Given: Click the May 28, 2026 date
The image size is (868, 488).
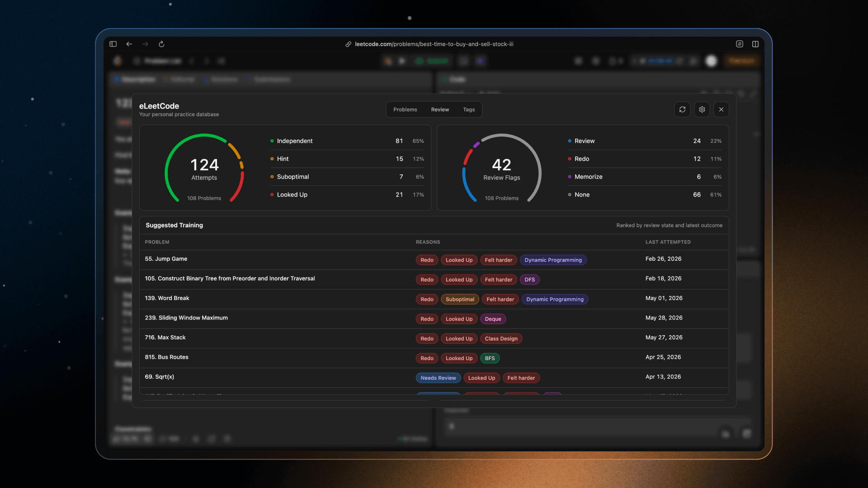Looking at the screenshot, I should [664, 318].
